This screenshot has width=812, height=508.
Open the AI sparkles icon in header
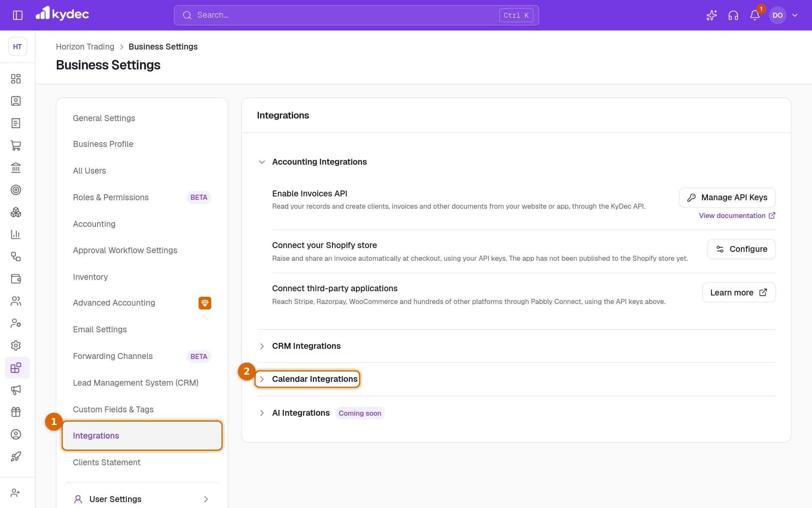pyautogui.click(x=711, y=15)
